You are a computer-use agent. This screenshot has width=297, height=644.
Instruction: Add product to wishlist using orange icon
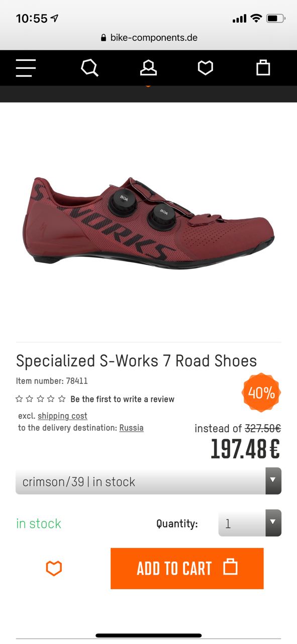coord(54,569)
